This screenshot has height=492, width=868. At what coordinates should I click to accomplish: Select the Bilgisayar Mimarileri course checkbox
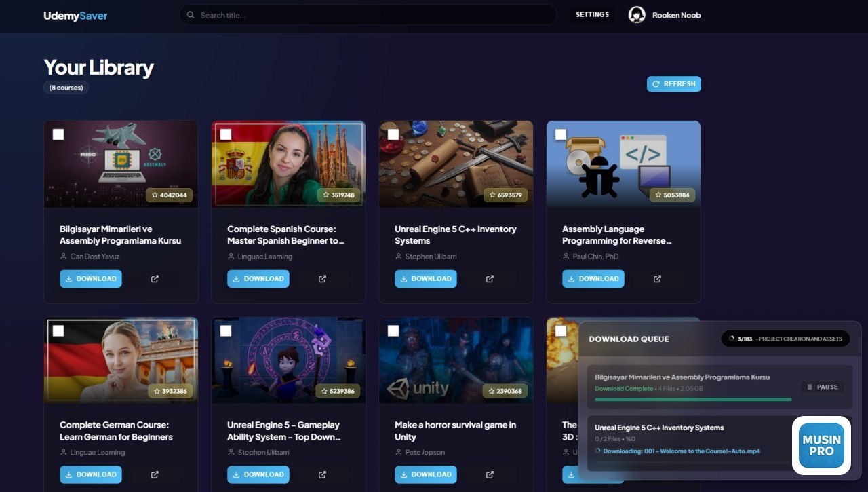[58, 134]
